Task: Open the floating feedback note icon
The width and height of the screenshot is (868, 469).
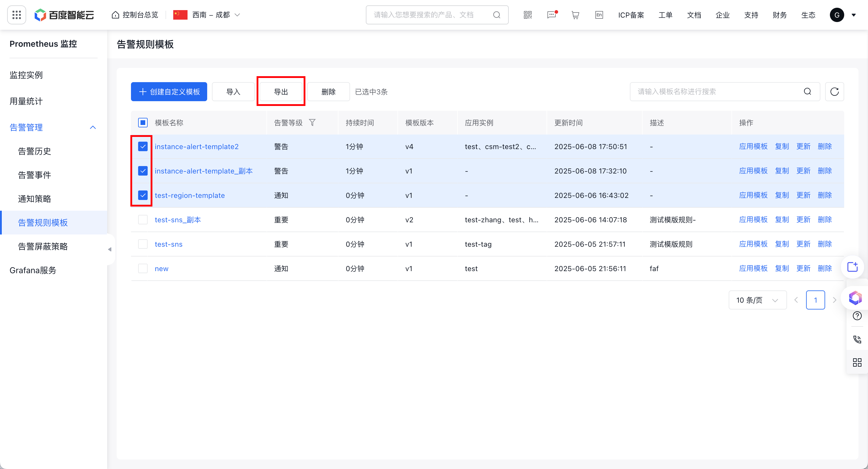Action: click(x=853, y=267)
